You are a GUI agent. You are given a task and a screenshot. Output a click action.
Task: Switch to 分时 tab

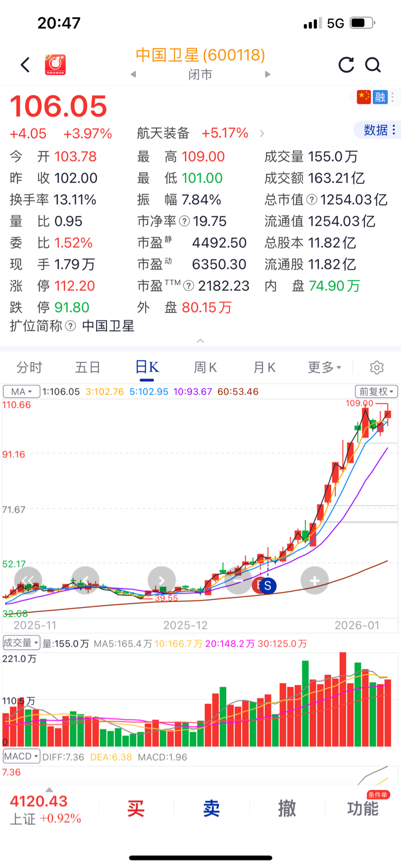29,368
